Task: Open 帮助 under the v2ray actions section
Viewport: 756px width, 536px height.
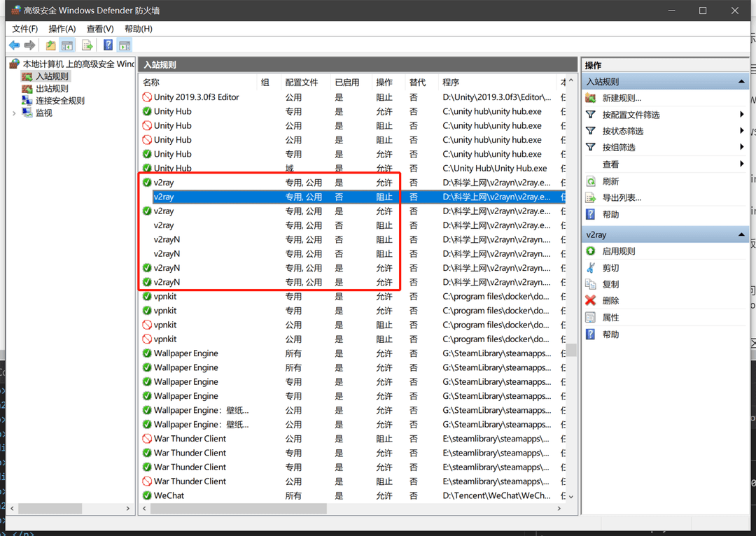Action: tap(610, 334)
